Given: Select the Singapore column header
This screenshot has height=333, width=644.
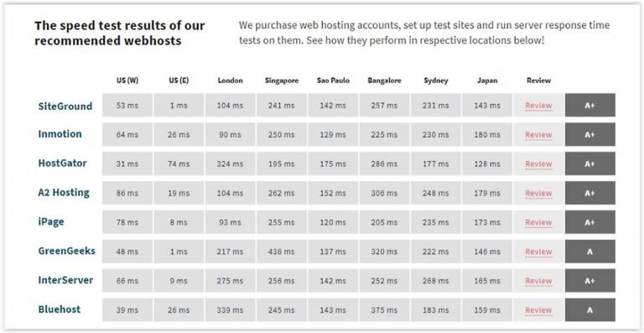Looking at the screenshot, I should [x=282, y=81].
